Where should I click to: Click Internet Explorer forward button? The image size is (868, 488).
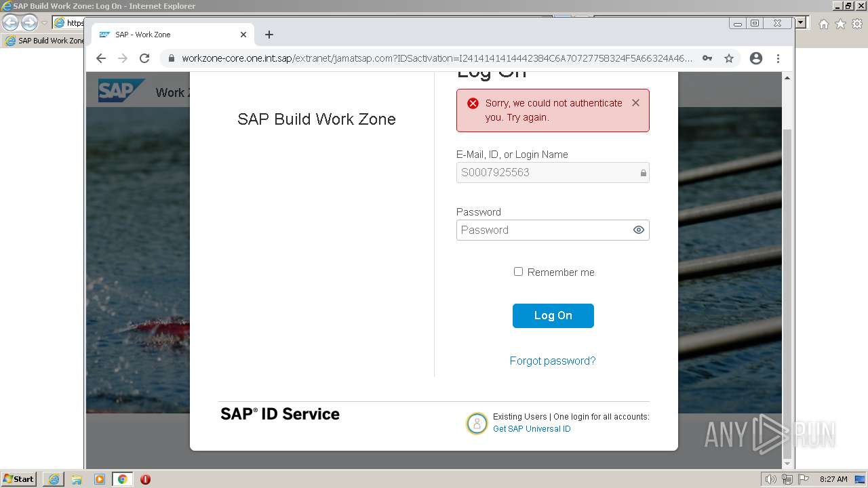pyautogui.click(x=29, y=23)
